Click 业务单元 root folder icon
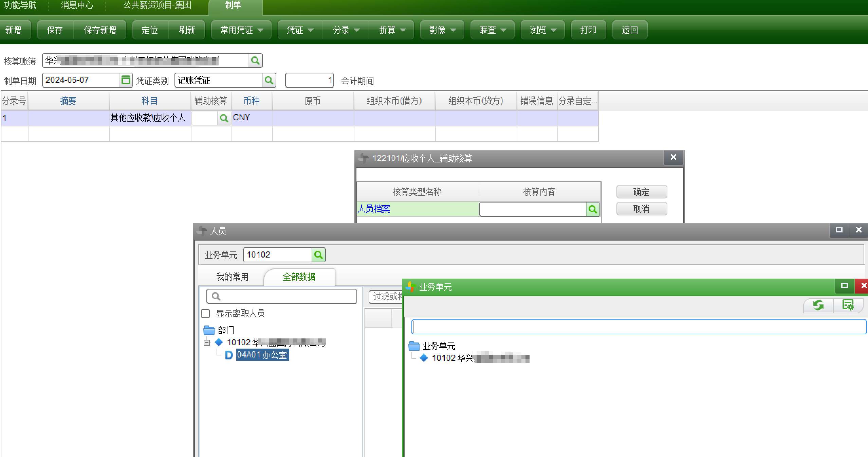This screenshot has width=868, height=457. click(x=414, y=346)
